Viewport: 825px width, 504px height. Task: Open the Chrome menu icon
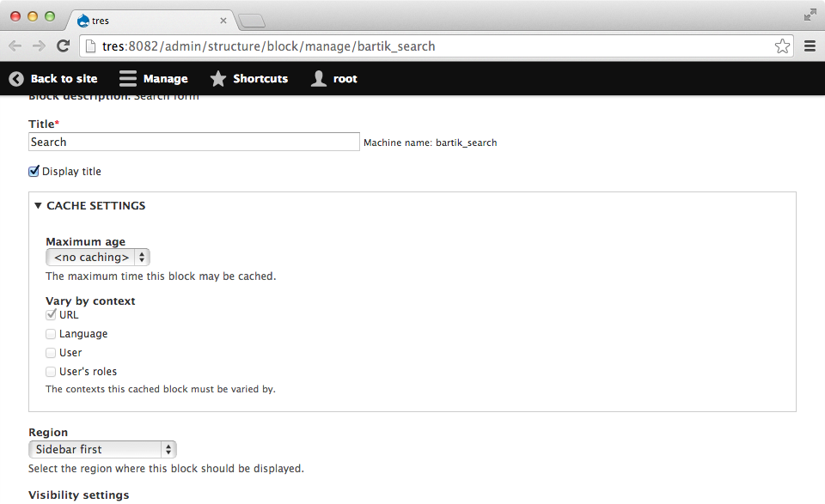pos(809,46)
